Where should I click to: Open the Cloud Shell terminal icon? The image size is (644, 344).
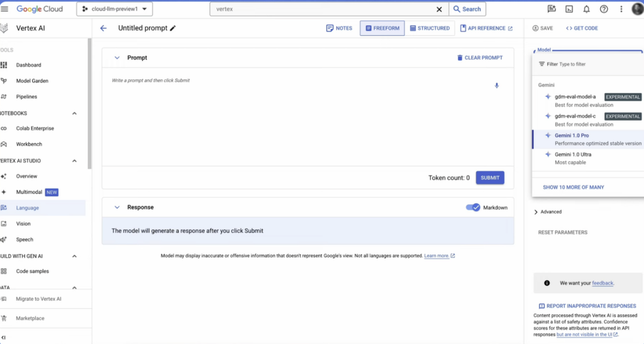click(x=569, y=9)
